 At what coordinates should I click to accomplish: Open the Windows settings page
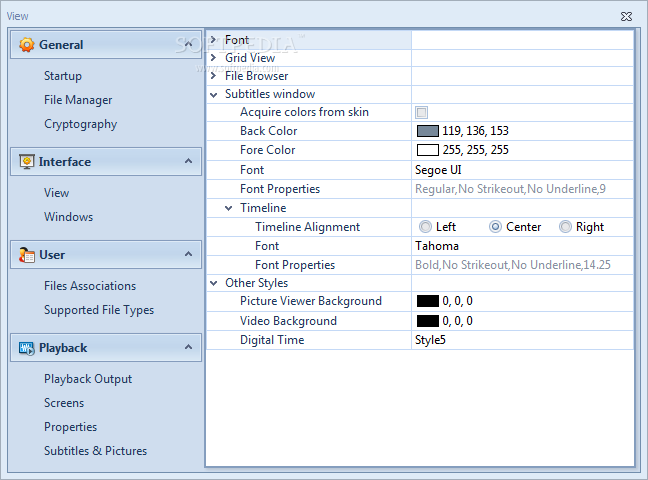[69, 217]
